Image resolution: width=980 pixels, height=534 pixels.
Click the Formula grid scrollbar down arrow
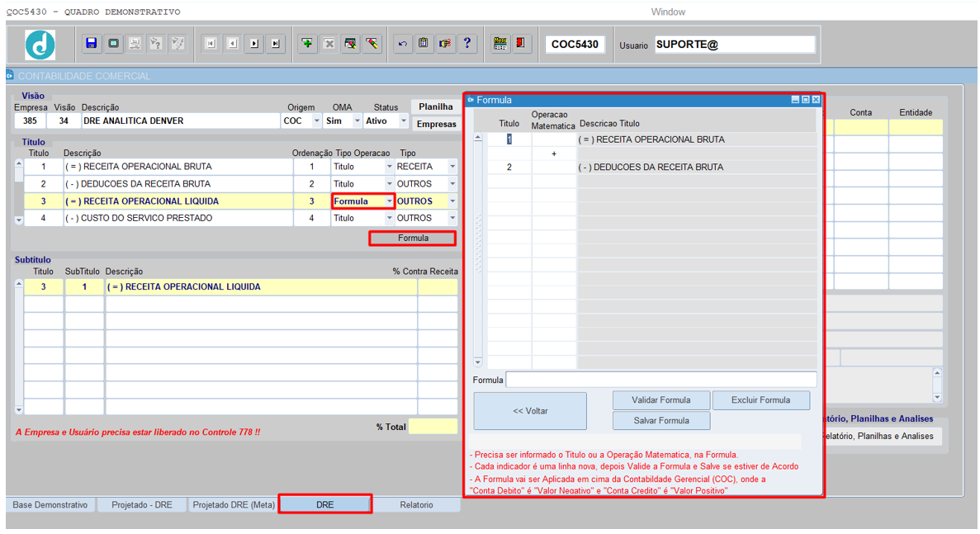click(478, 362)
